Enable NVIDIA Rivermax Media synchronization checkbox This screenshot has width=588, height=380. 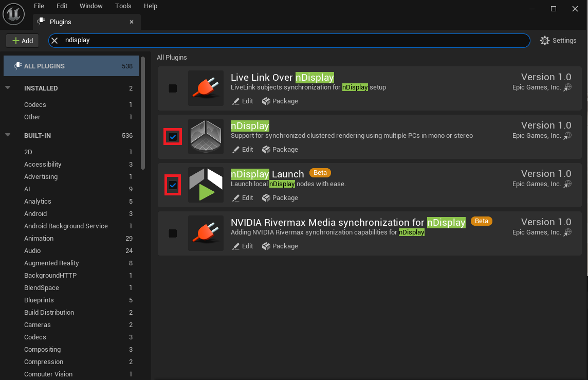point(173,233)
